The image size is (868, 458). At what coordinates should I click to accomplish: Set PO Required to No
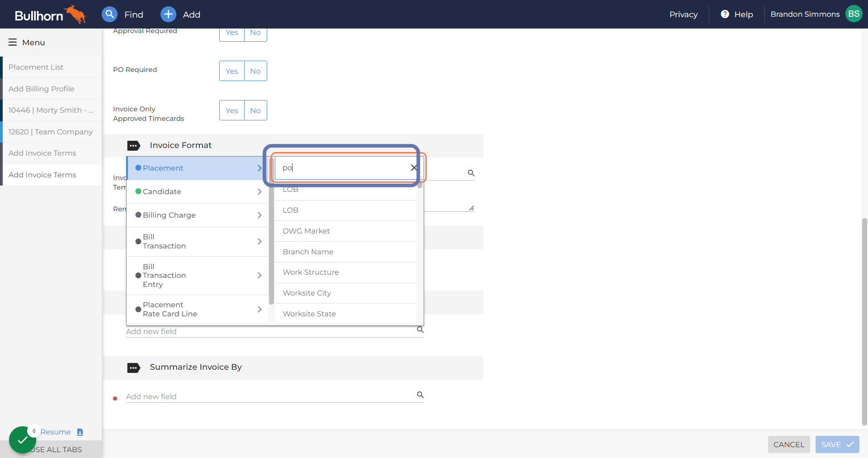(255, 71)
